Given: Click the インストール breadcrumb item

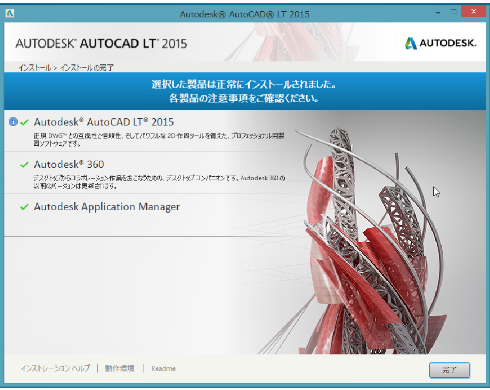Looking at the screenshot, I should 35,68.
